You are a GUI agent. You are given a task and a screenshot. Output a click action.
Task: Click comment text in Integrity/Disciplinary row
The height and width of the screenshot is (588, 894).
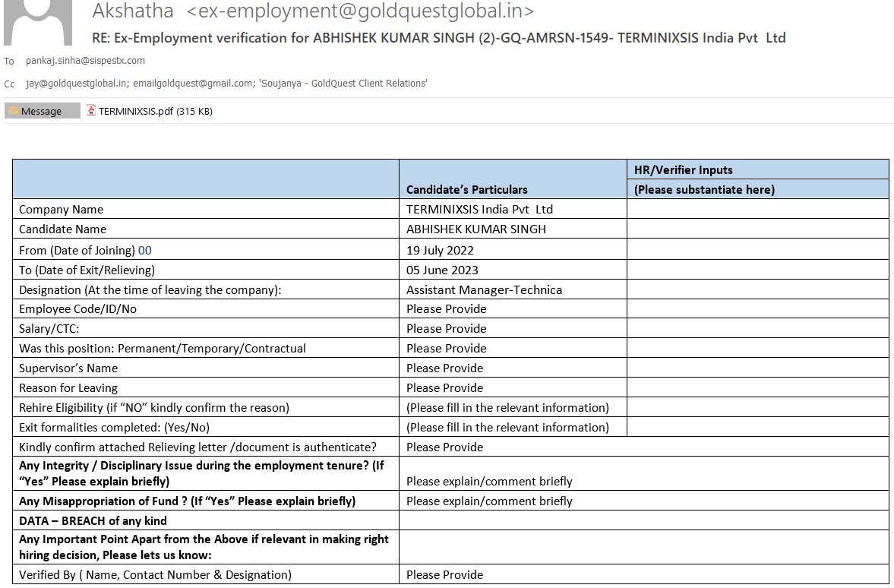tap(489, 482)
